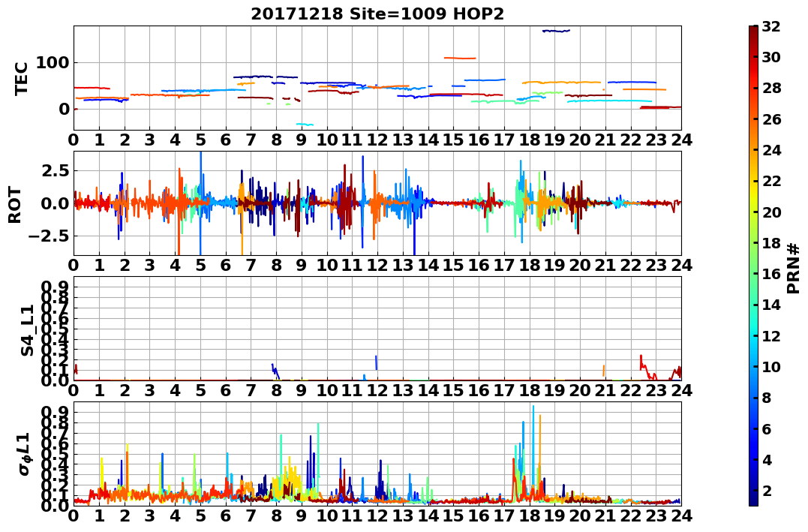The width and height of the screenshot is (808, 532).
Task: Click colorbar tick label 26
Action: (x=771, y=119)
